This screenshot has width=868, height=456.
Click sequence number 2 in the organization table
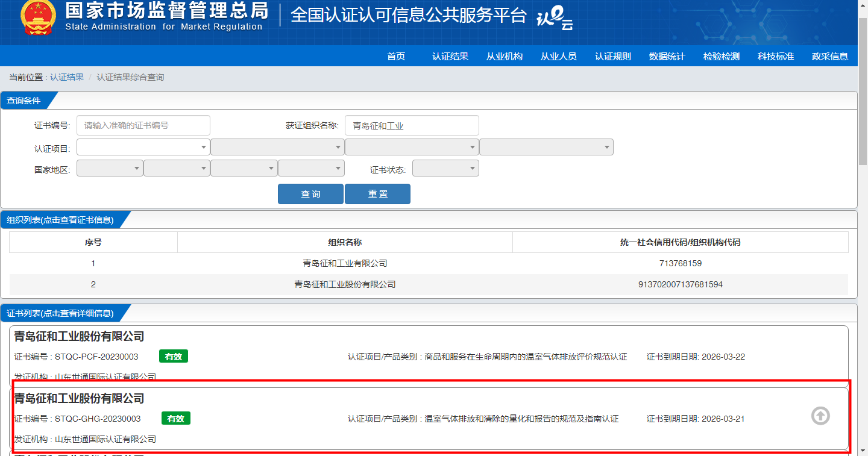pyautogui.click(x=93, y=284)
